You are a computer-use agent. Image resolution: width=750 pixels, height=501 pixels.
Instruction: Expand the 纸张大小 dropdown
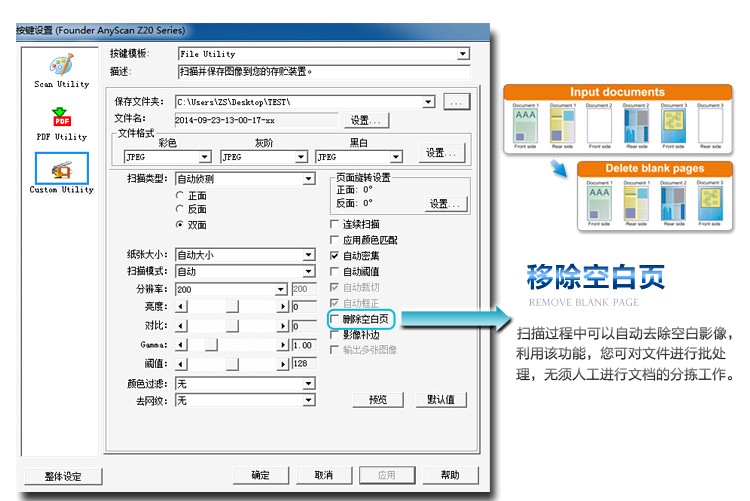[309, 255]
